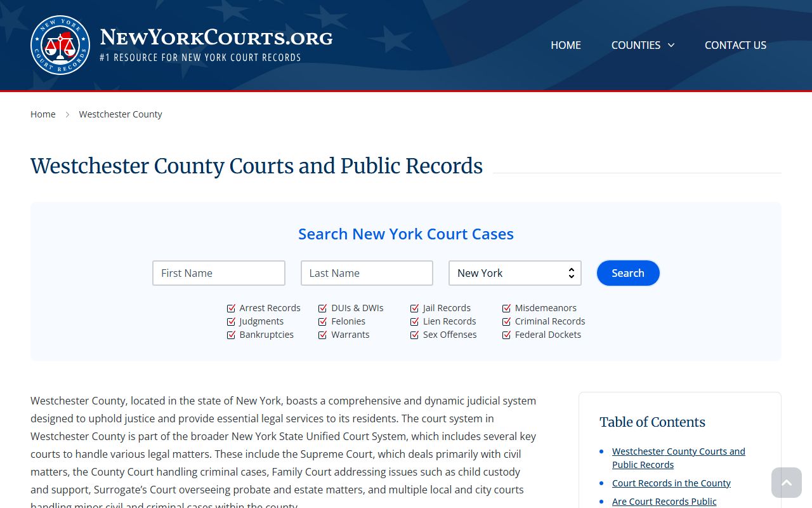Toggle the Warrants checkbox
812x508 pixels.
click(323, 335)
